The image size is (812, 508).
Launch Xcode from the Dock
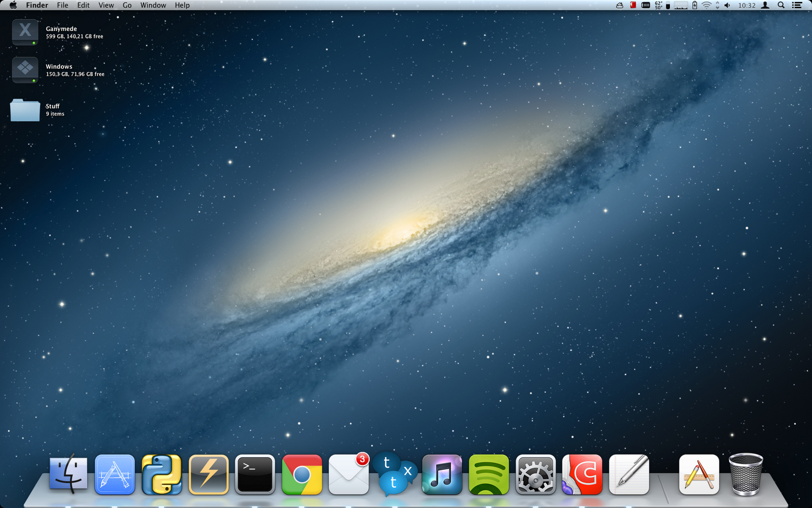pos(115,474)
